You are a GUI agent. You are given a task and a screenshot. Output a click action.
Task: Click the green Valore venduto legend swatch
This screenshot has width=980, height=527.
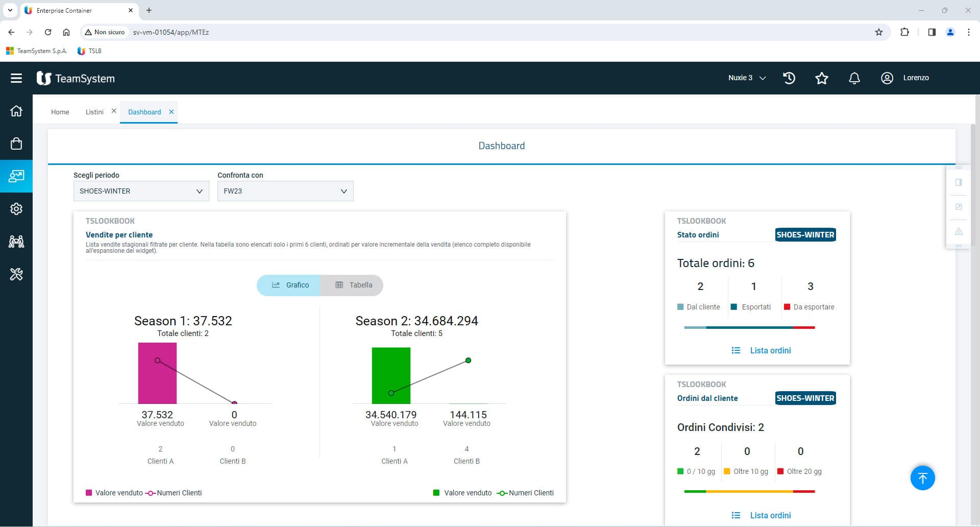tap(436, 493)
